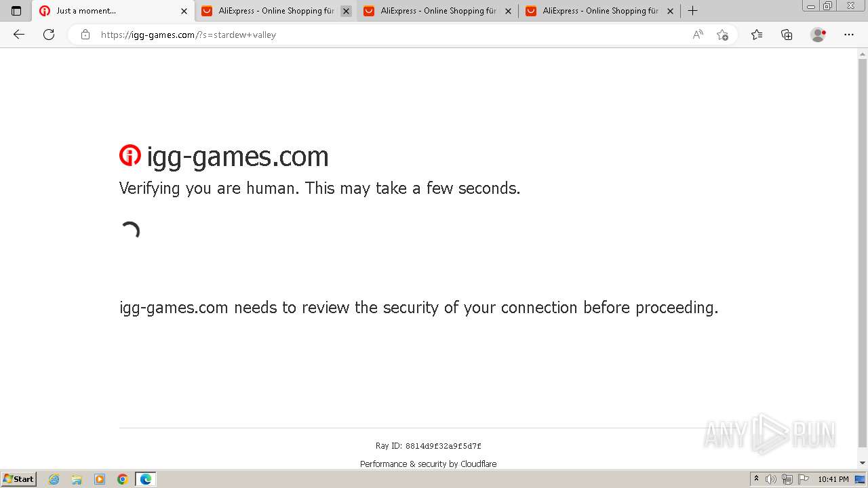Select Microsoft Edge in the taskbar

click(x=146, y=479)
